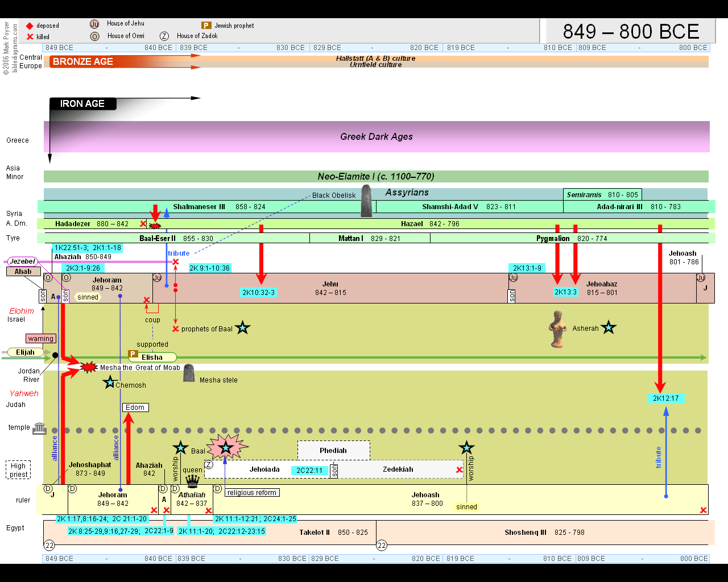This screenshot has width=728, height=582.
Task: Click the scripture reference 2K10:32-3
Action: [258, 293]
